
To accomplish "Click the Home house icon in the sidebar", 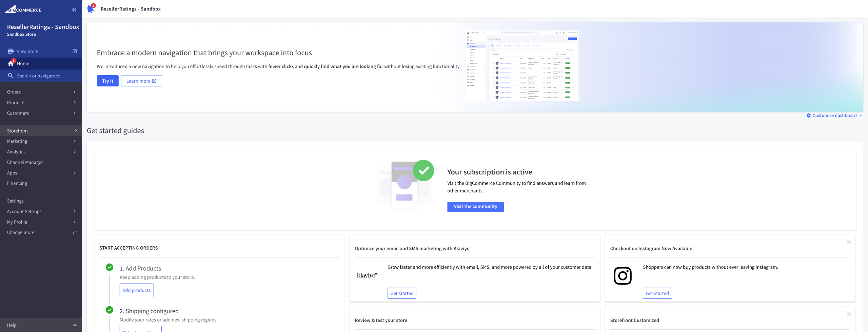I will (11, 63).
